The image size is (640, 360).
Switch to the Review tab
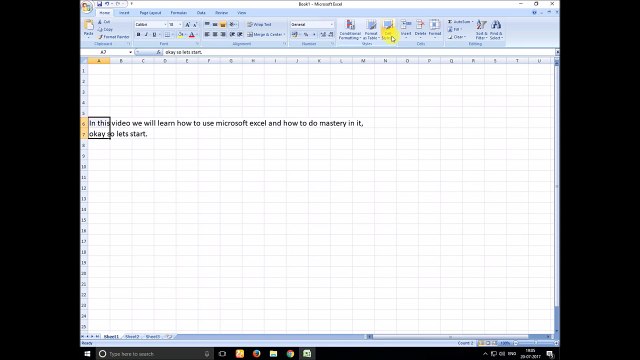pyautogui.click(x=222, y=13)
